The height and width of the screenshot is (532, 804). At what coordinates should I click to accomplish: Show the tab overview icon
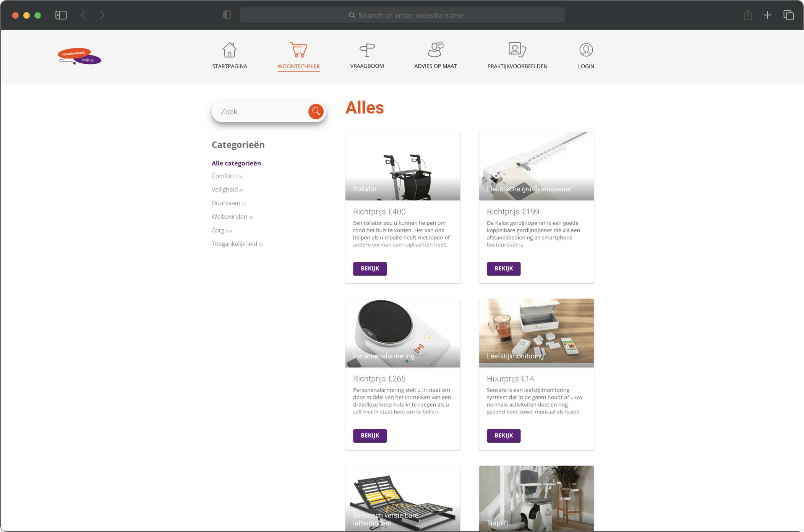tap(788, 15)
